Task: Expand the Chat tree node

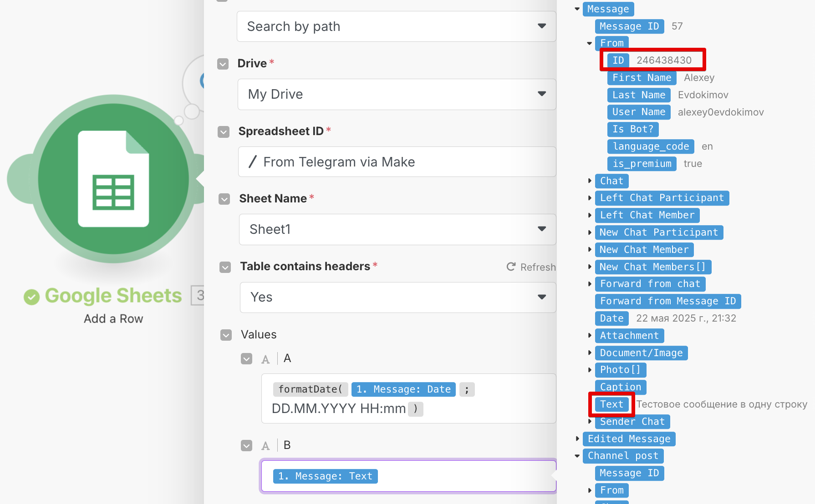Action: coord(590,181)
